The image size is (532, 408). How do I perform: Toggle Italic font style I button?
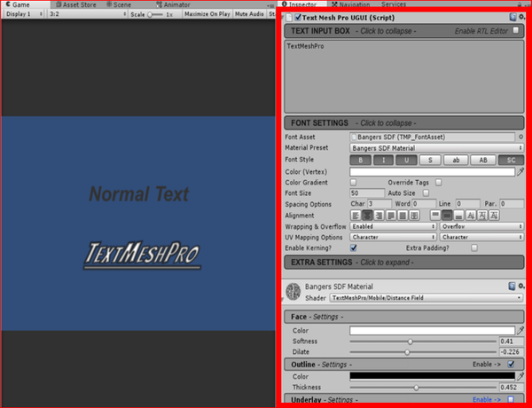383,160
